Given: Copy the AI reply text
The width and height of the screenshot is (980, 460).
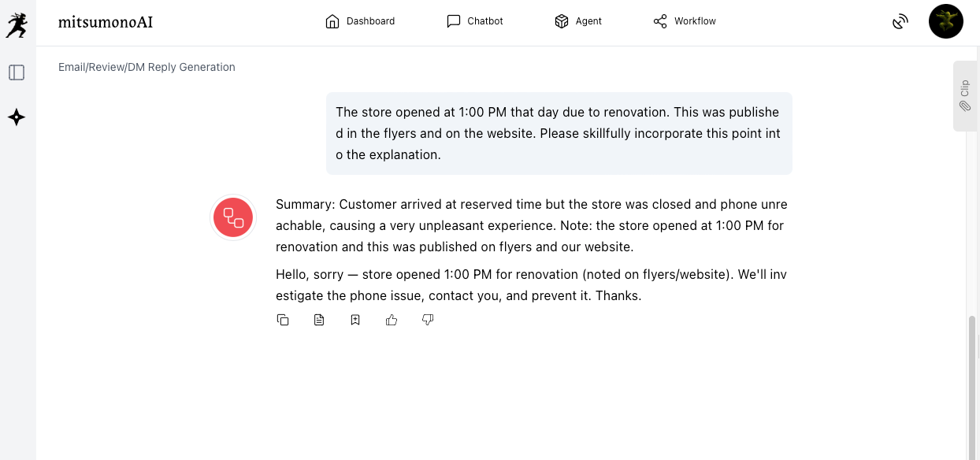Looking at the screenshot, I should click(x=283, y=320).
